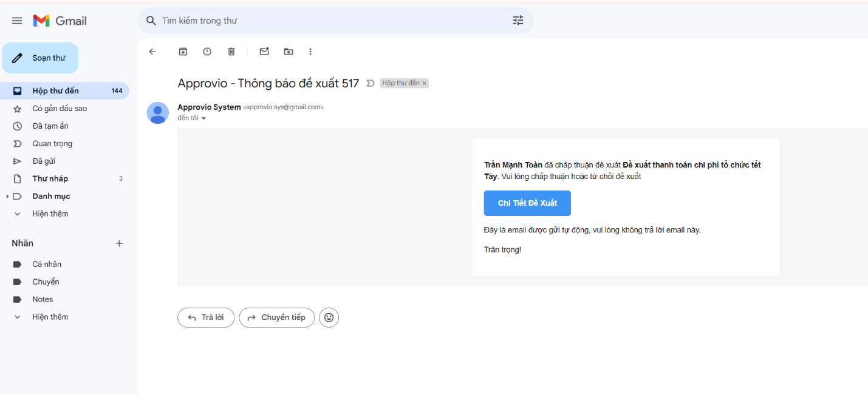Open search filter options icon
The image size is (868, 395).
pos(518,21)
